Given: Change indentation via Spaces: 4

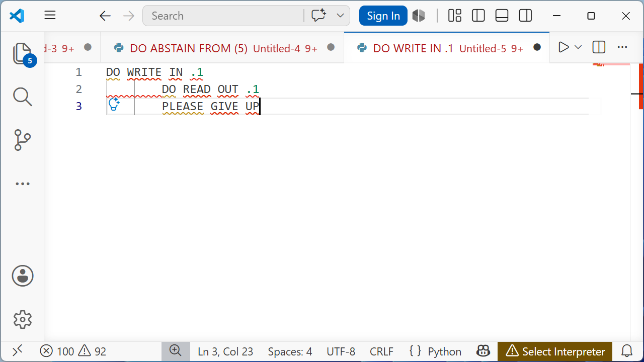Looking at the screenshot, I should [290, 351].
